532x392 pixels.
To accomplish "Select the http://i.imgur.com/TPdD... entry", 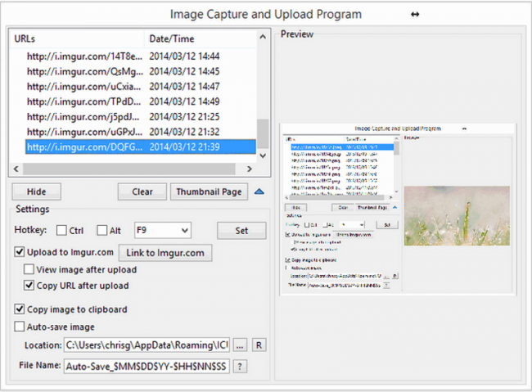I will (83, 101).
